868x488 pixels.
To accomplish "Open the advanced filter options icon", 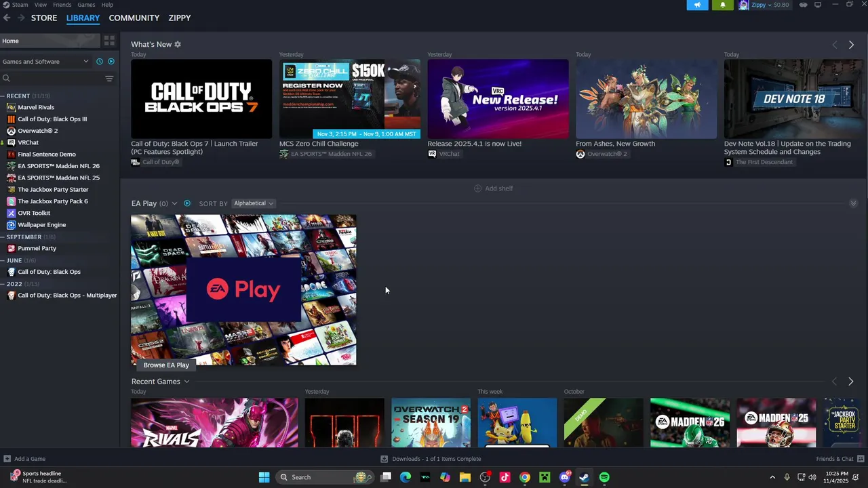I will (109, 79).
